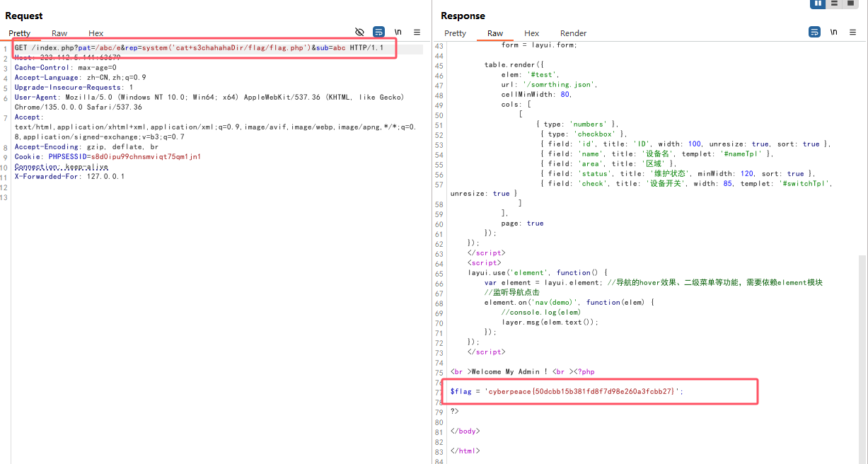Open Request panel hamburger options menu
Viewport: 868px width, 464px height.
(417, 32)
